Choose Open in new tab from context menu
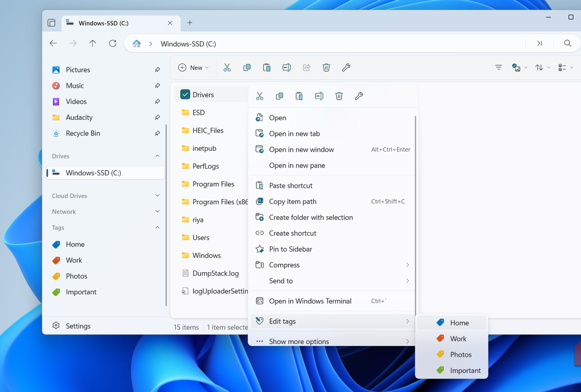The height and width of the screenshot is (392, 581). (x=295, y=133)
